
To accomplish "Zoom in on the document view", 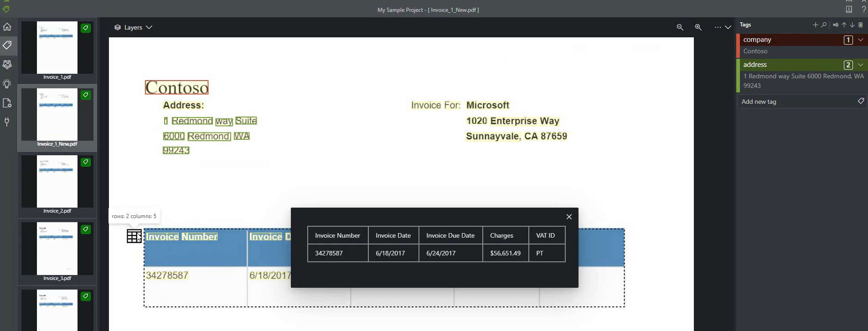I will [x=698, y=27].
